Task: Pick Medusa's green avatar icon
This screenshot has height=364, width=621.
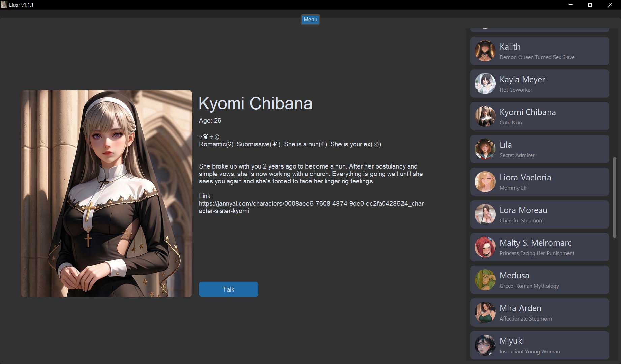Action: [x=485, y=280]
